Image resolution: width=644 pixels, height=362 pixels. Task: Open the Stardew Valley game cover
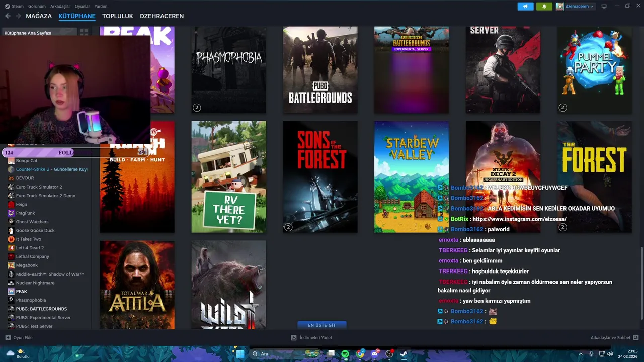click(412, 177)
